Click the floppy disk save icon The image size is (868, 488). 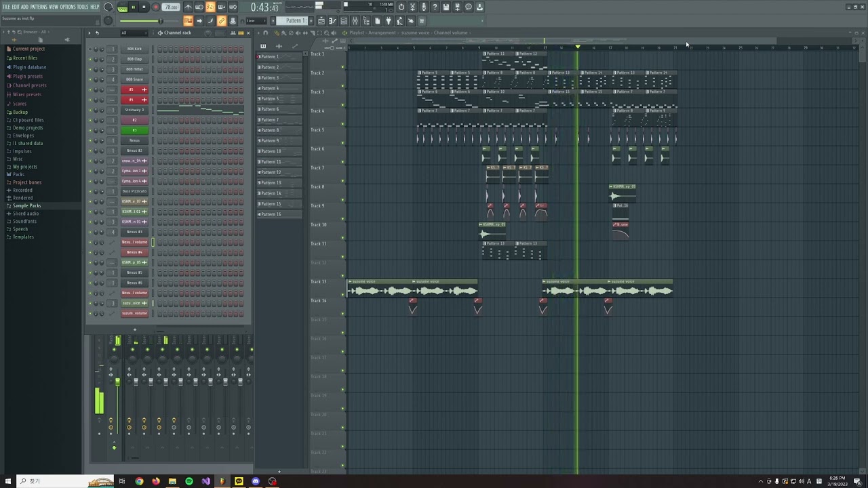(x=446, y=7)
